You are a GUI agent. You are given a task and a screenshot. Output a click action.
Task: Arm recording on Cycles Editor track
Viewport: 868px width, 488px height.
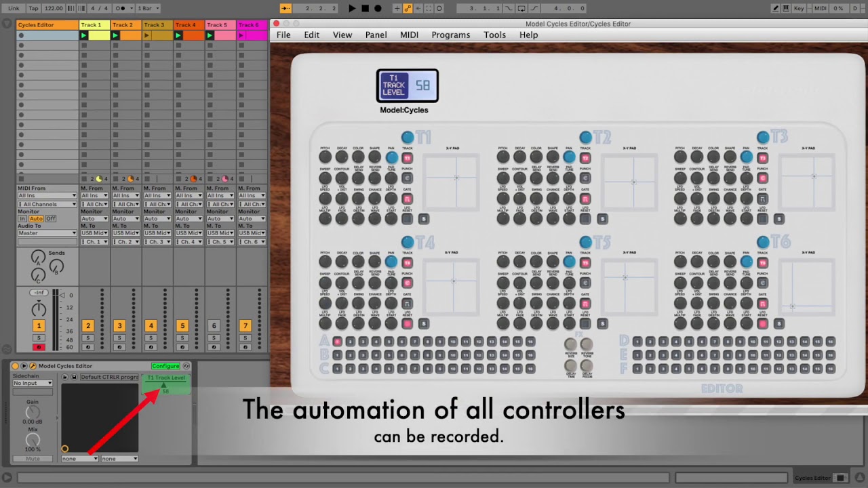(x=39, y=347)
